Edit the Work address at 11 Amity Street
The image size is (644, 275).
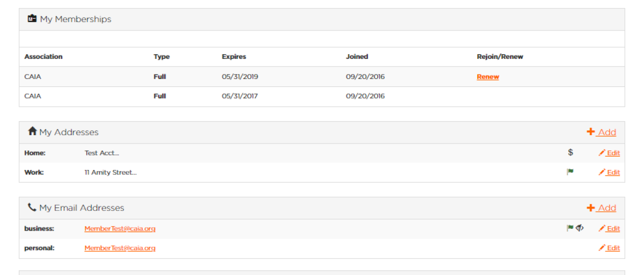(609, 172)
